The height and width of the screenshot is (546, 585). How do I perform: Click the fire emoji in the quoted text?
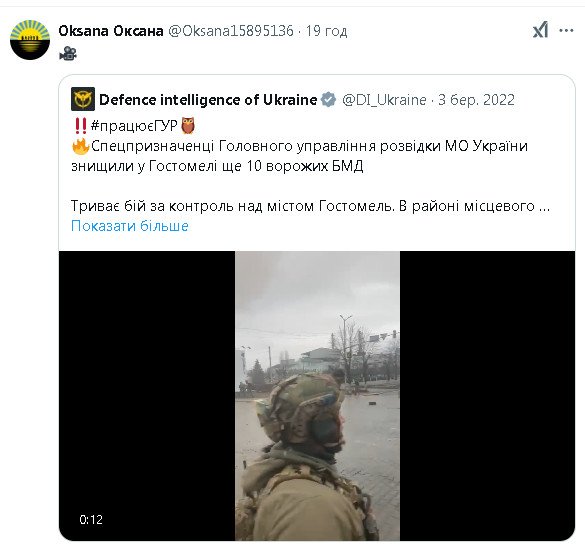click(x=81, y=146)
